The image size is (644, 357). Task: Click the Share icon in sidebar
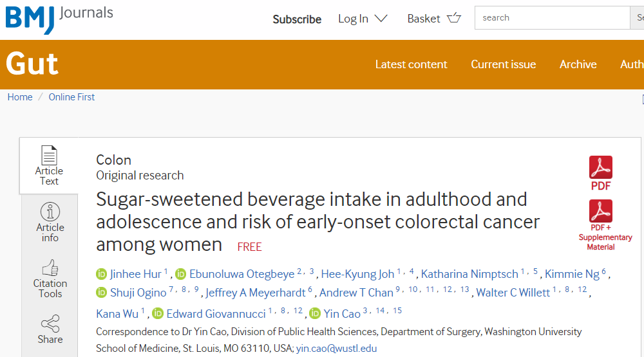(x=50, y=324)
